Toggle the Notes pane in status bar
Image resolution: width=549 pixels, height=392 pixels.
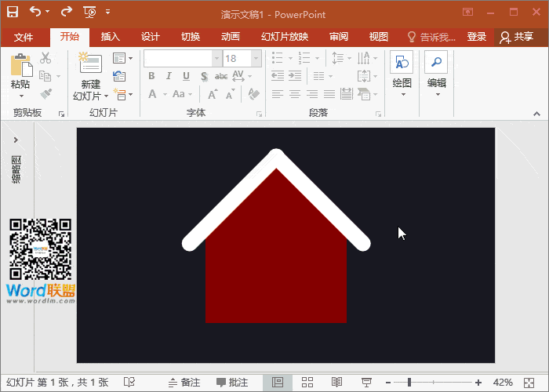pos(184,382)
